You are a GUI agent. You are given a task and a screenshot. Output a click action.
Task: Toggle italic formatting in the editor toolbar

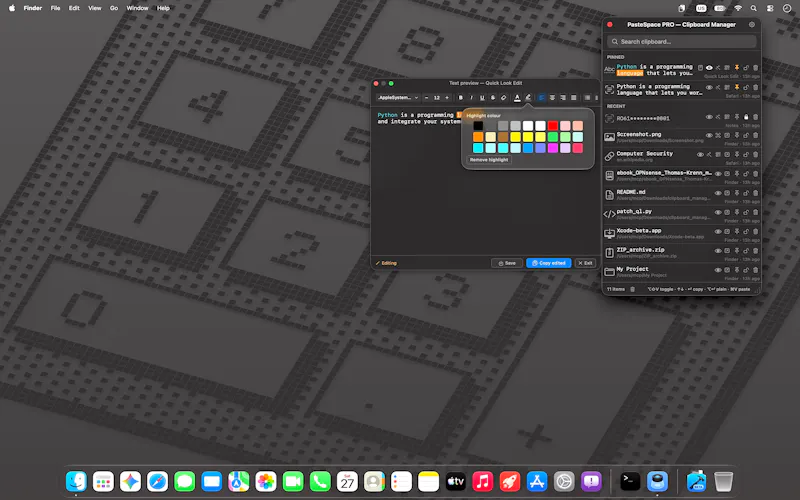pyautogui.click(x=471, y=97)
